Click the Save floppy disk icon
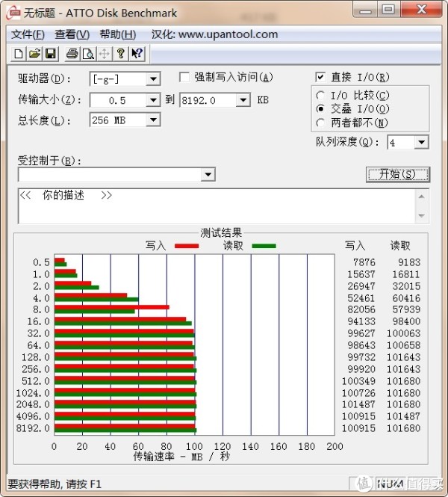This screenshot has width=448, height=497. [x=51, y=54]
